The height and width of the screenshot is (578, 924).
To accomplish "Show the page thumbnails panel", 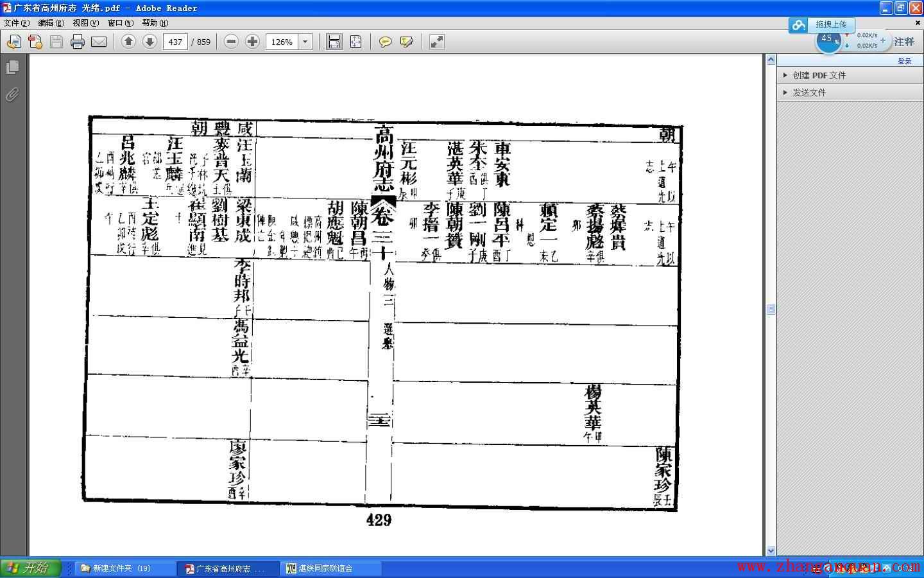I will (x=12, y=67).
